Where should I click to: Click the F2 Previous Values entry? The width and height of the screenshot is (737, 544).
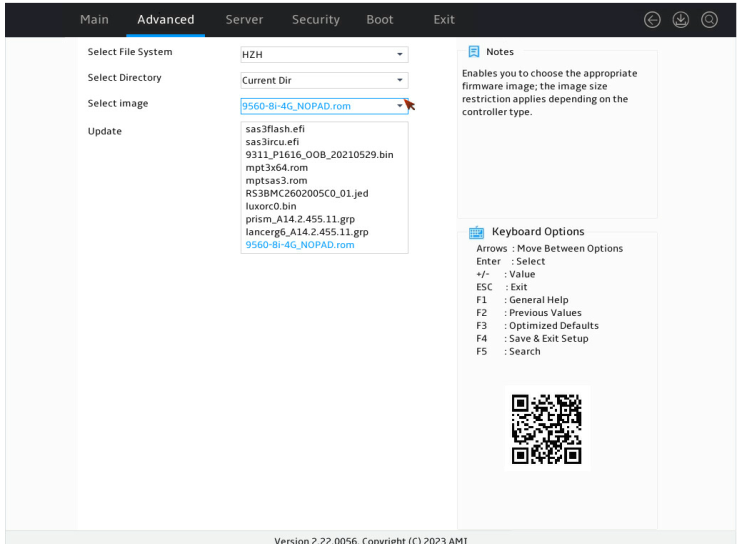pos(529,313)
